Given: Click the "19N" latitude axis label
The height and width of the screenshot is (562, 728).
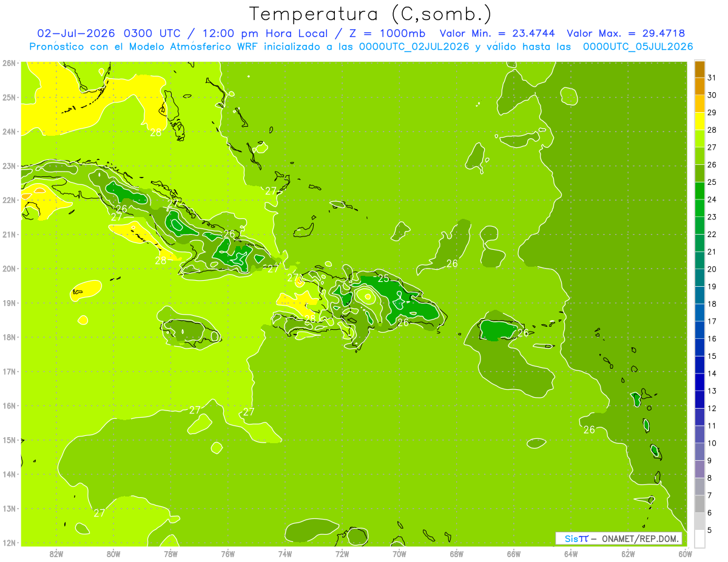Looking at the screenshot, I should (x=8, y=303).
